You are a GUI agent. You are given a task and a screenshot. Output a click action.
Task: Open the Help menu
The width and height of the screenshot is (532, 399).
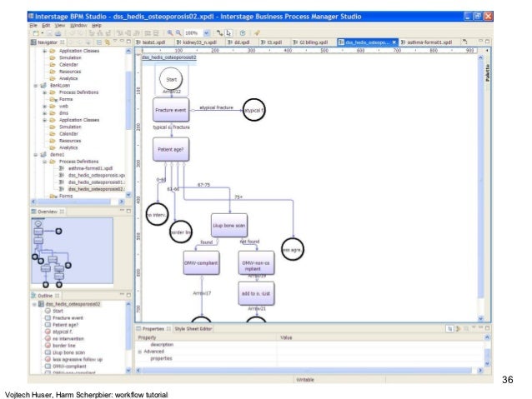97,25
